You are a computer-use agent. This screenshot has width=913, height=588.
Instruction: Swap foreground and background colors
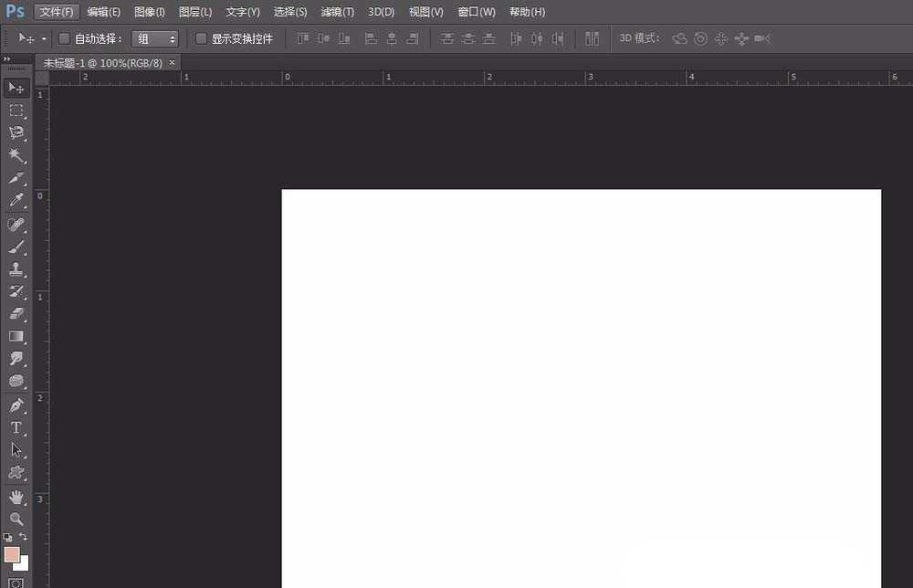[x=25, y=538]
